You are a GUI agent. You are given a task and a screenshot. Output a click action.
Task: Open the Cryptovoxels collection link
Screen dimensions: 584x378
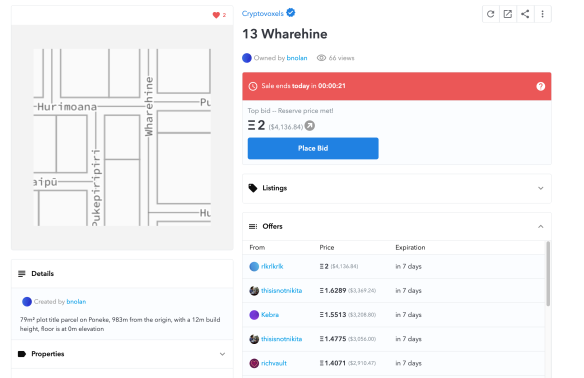pyautogui.click(x=263, y=14)
